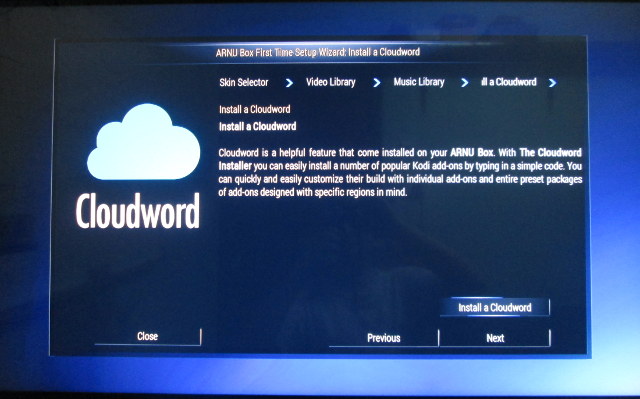The width and height of the screenshot is (640, 399).
Task: Open the Music Library step
Action: (419, 82)
